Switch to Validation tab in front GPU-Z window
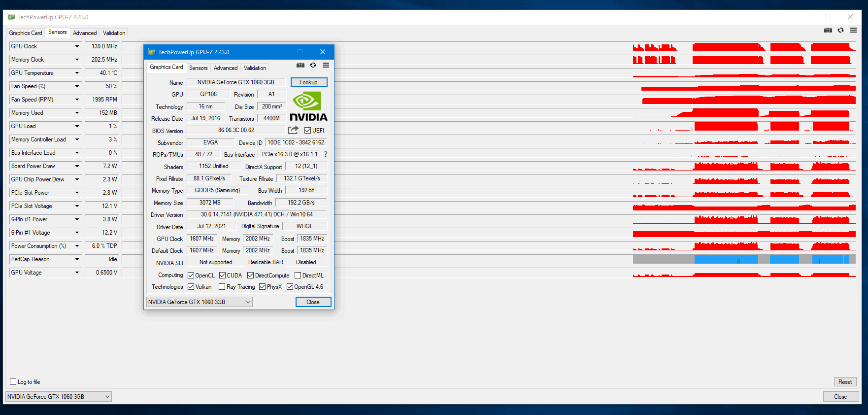 255,68
